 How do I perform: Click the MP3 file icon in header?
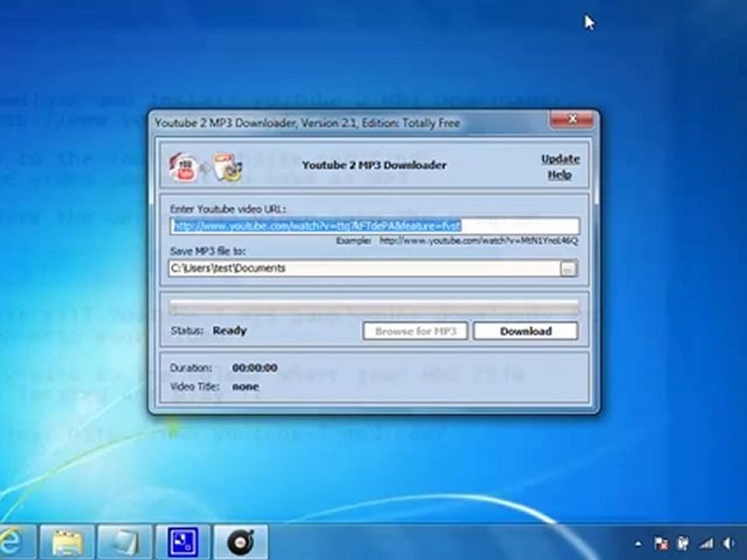click(227, 166)
